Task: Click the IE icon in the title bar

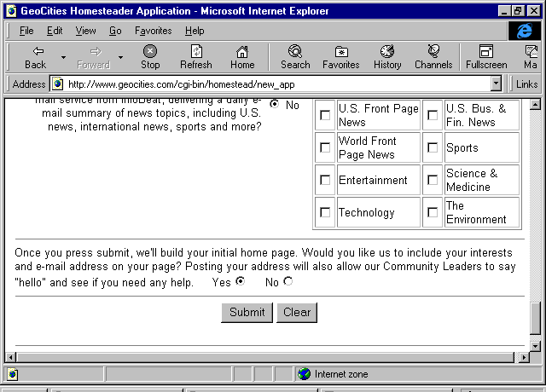Action: tap(11, 11)
